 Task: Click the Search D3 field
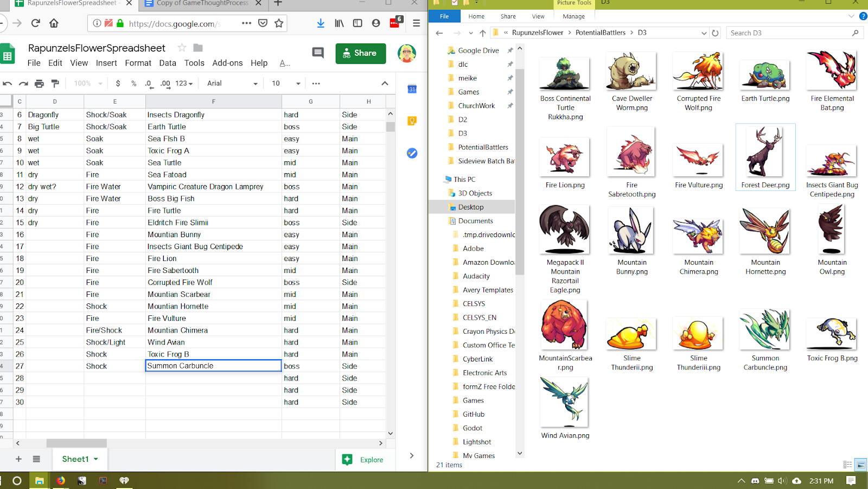(x=795, y=33)
